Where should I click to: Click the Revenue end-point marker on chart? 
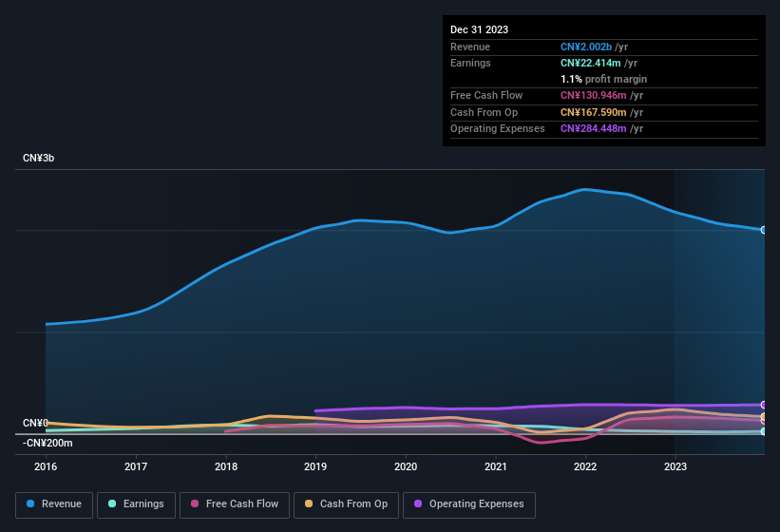764,230
